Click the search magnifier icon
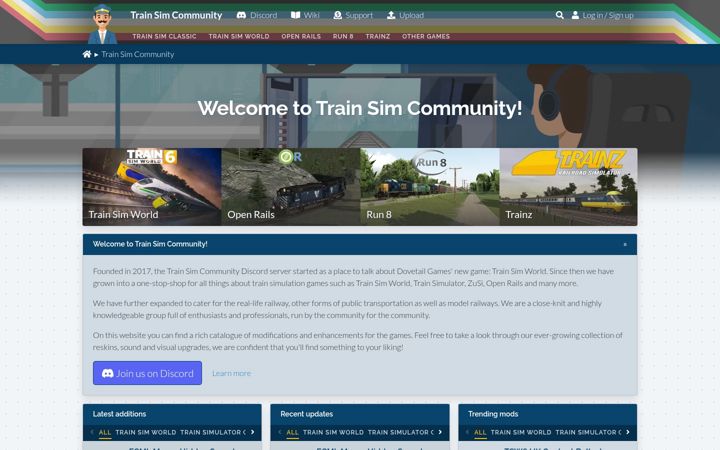 click(x=559, y=15)
